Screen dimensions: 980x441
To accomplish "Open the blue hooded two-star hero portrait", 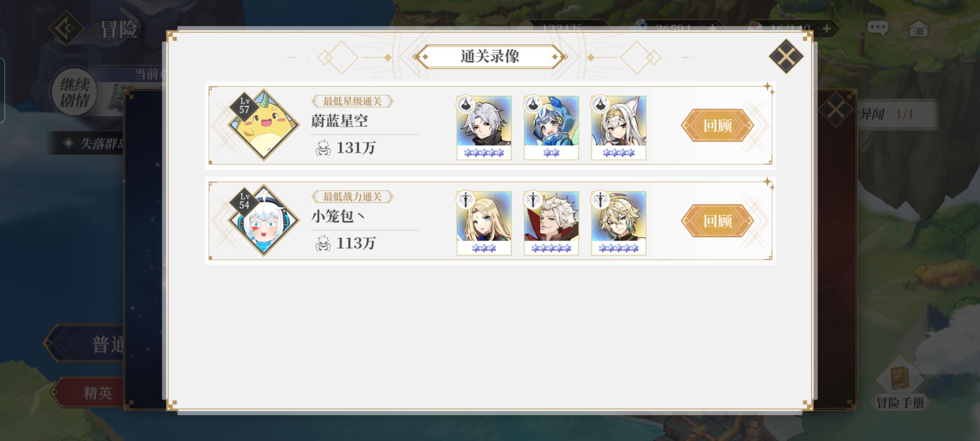I will [x=551, y=128].
